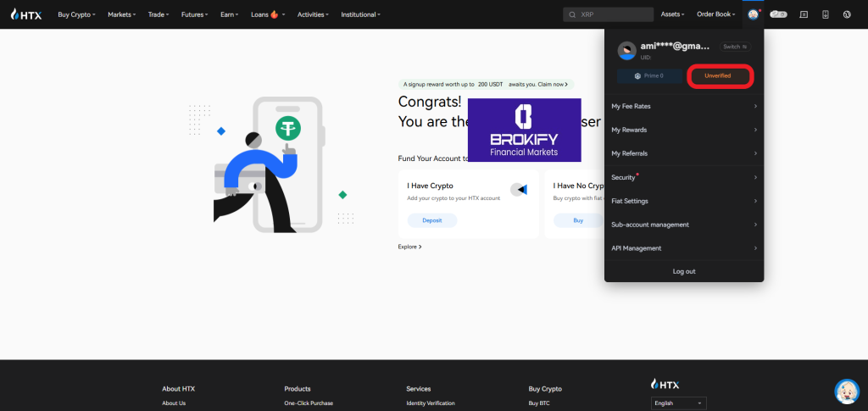868x411 pixels.
Task: Open the support chat mascot icon
Action: 847,391
